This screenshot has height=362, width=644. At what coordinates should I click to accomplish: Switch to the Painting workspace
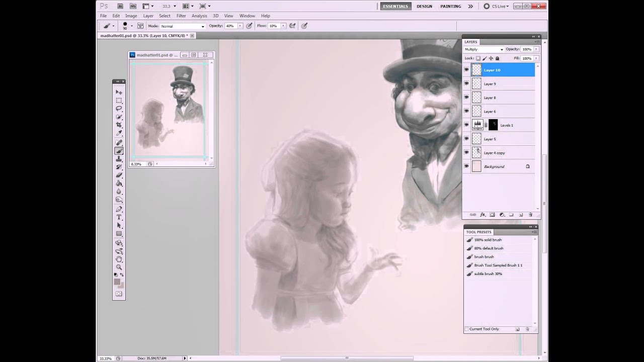pos(451,6)
